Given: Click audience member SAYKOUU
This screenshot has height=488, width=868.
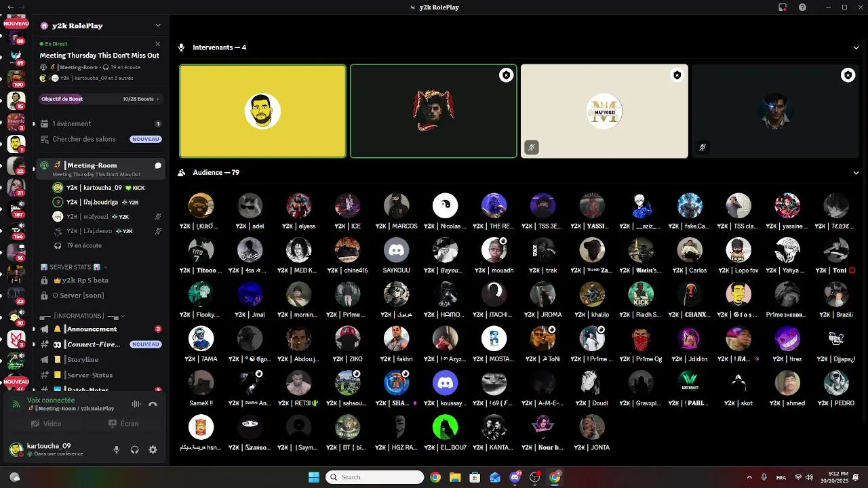Looking at the screenshot, I should point(397,256).
